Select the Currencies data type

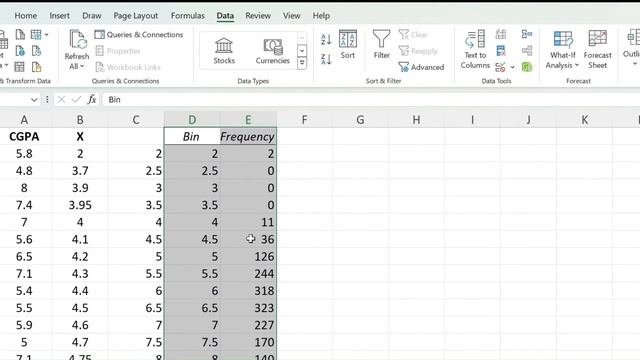(272, 51)
